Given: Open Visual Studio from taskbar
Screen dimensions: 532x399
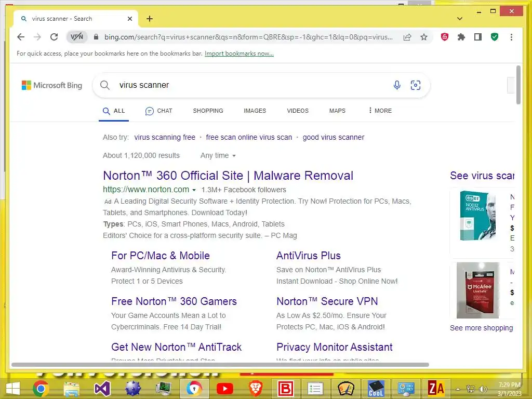Looking at the screenshot, I should point(102,389).
